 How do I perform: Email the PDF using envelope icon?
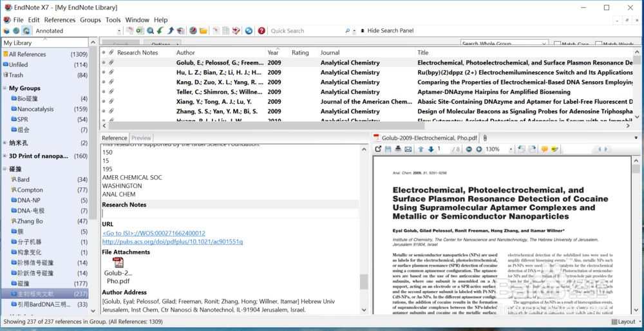(408, 149)
